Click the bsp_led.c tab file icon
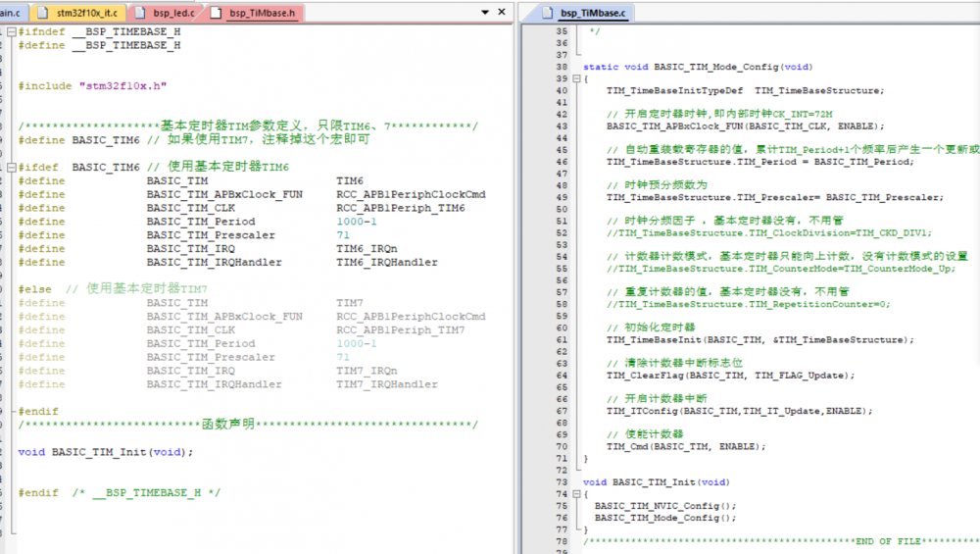Screen dimensions: 980x554 click(140, 13)
